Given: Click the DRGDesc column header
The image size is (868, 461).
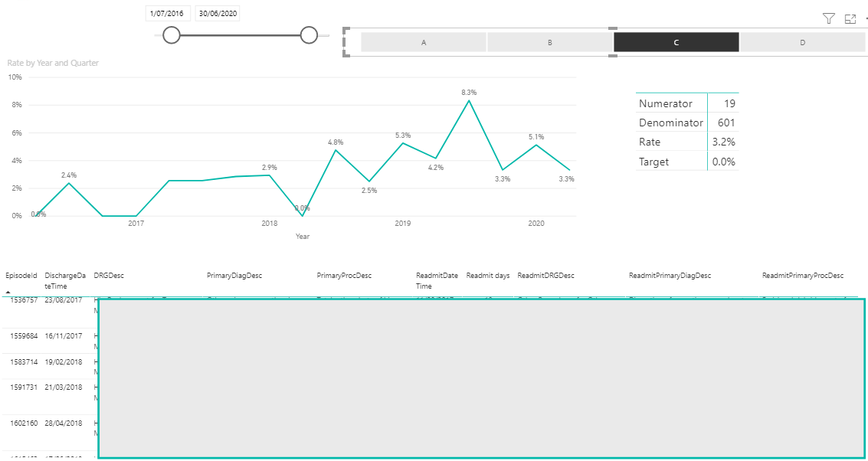Looking at the screenshot, I should [109, 276].
